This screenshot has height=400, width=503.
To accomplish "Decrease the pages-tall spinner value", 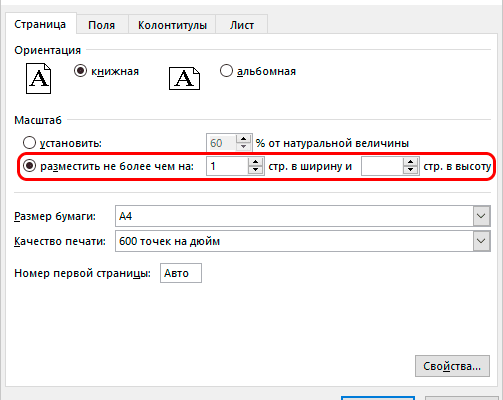I will (410, 170).
